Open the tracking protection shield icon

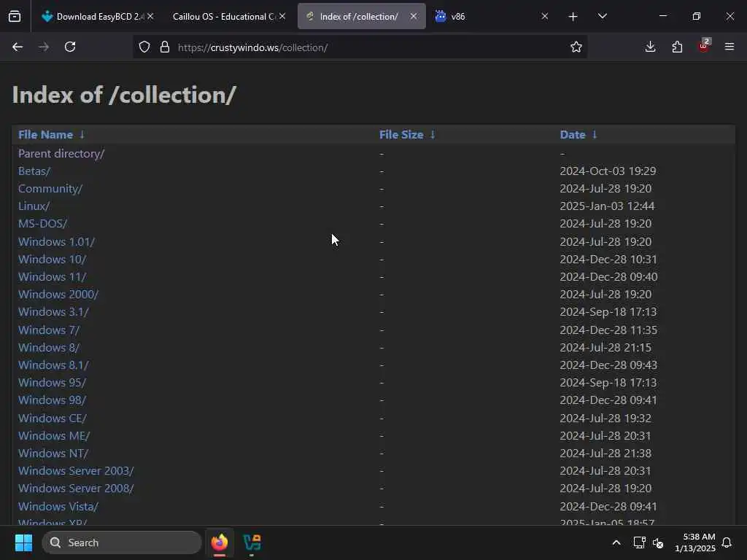(144, 47)
